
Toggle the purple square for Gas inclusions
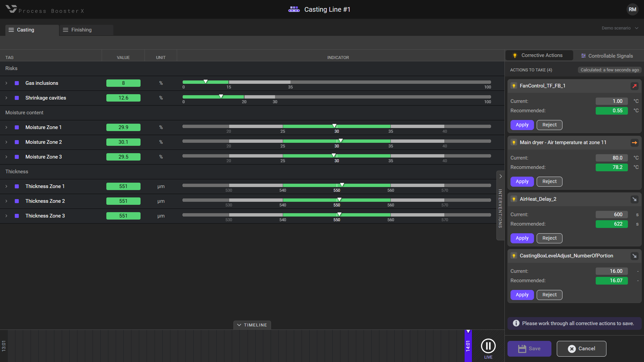pyautogui.click(x=17, y=83)
